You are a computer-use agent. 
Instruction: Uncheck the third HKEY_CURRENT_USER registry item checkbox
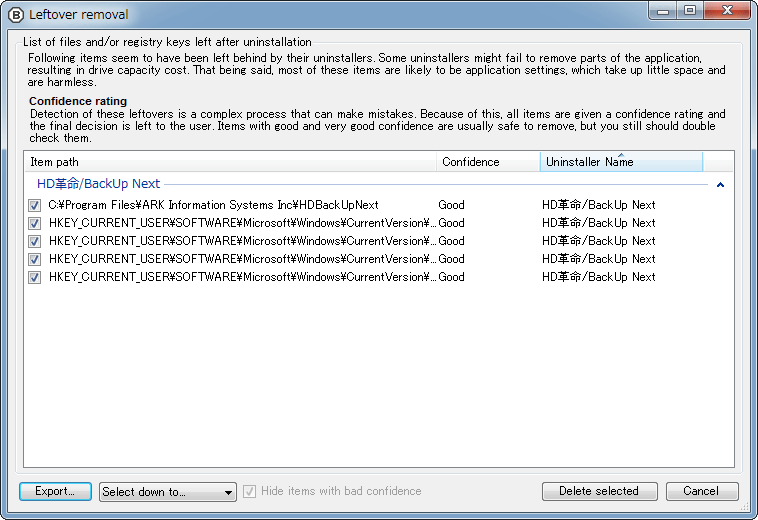point(34,260)
